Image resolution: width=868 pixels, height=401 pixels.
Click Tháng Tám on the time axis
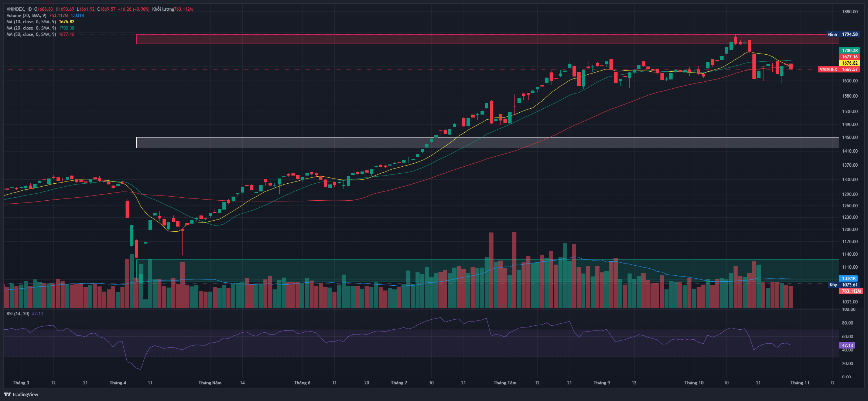point(505,383)
